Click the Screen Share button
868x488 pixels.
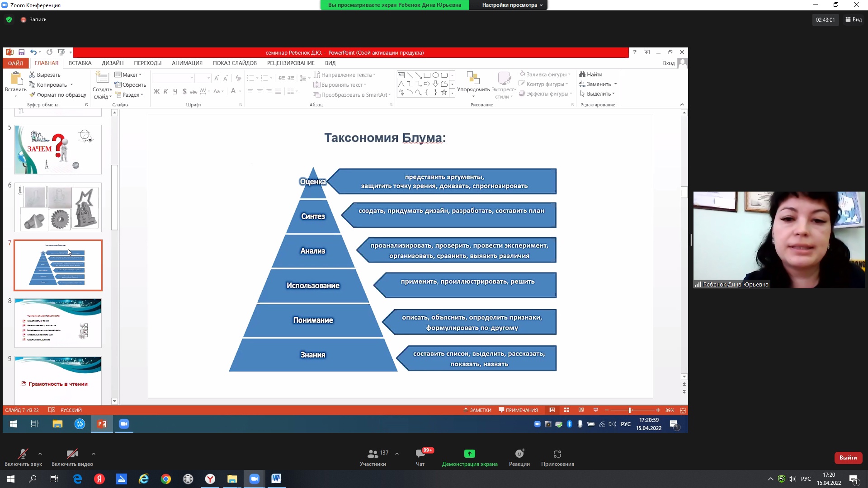click(x=469, y=454)
